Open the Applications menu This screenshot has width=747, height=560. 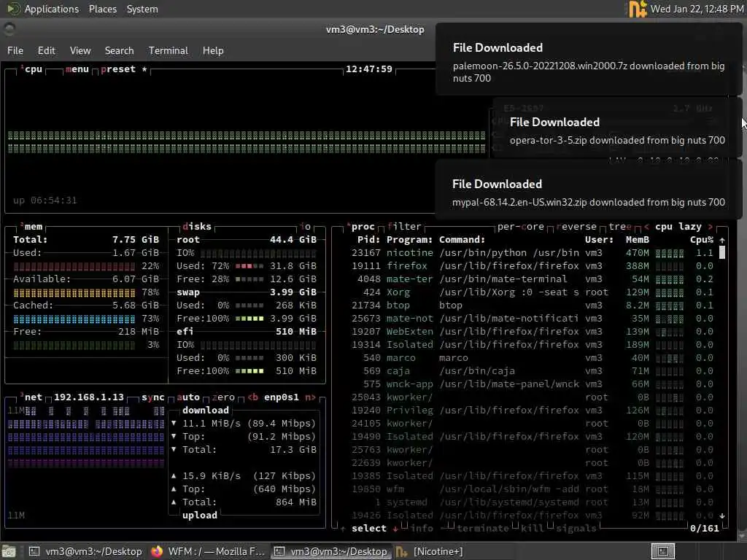(52, 9)
